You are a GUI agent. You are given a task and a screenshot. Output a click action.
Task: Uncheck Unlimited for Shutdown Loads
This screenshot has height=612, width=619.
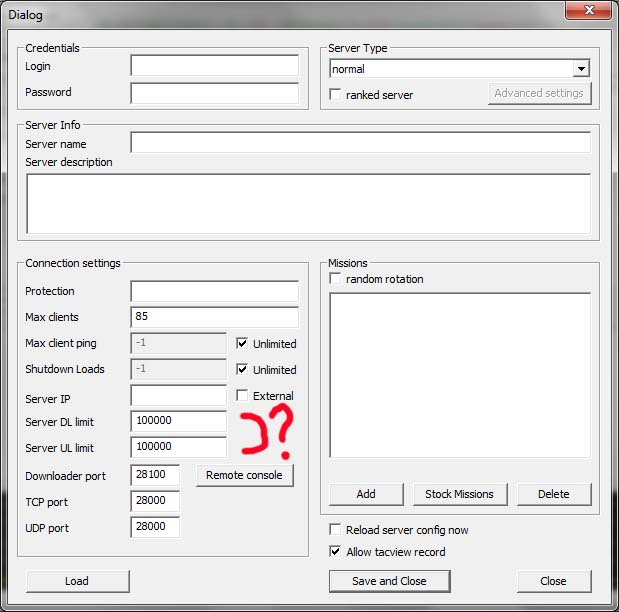click(242, 369)
